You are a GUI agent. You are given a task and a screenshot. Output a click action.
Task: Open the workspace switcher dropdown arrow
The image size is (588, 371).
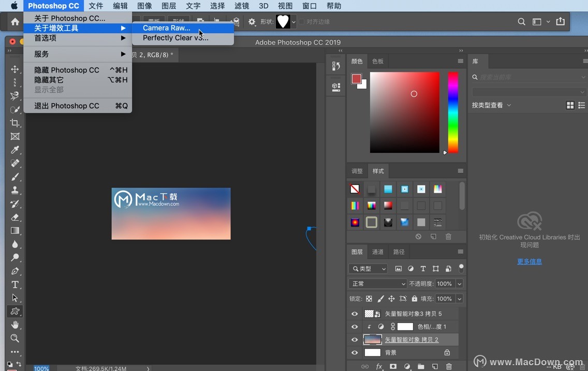(x=548, y=22)
